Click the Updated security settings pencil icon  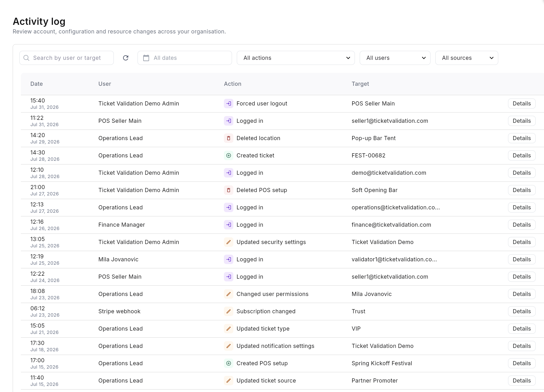pos(229,242)
